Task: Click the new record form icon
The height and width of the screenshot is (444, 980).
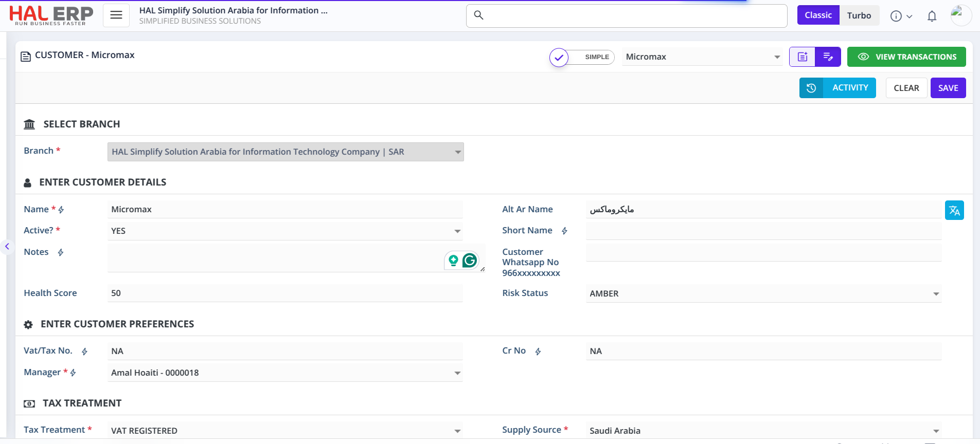Action: (802, 57)
